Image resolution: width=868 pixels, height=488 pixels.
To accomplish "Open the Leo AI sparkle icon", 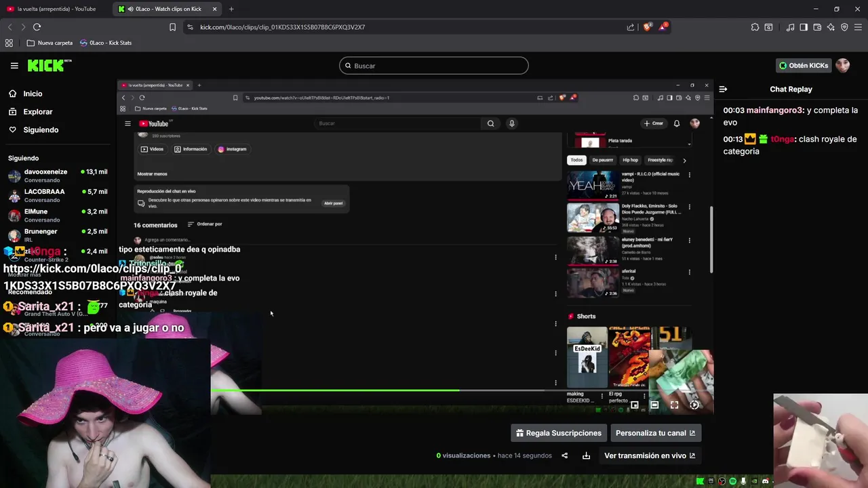I will pyautogui.click(x=831, y=27).
